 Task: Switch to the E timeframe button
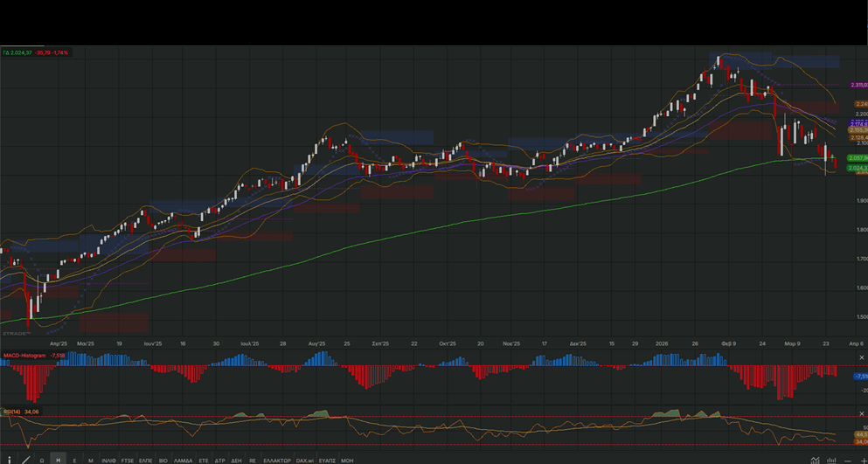(x=74, y=461)
